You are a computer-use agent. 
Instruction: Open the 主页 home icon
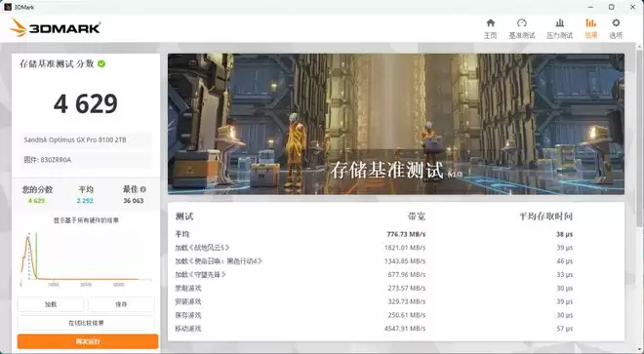[491, 23]
